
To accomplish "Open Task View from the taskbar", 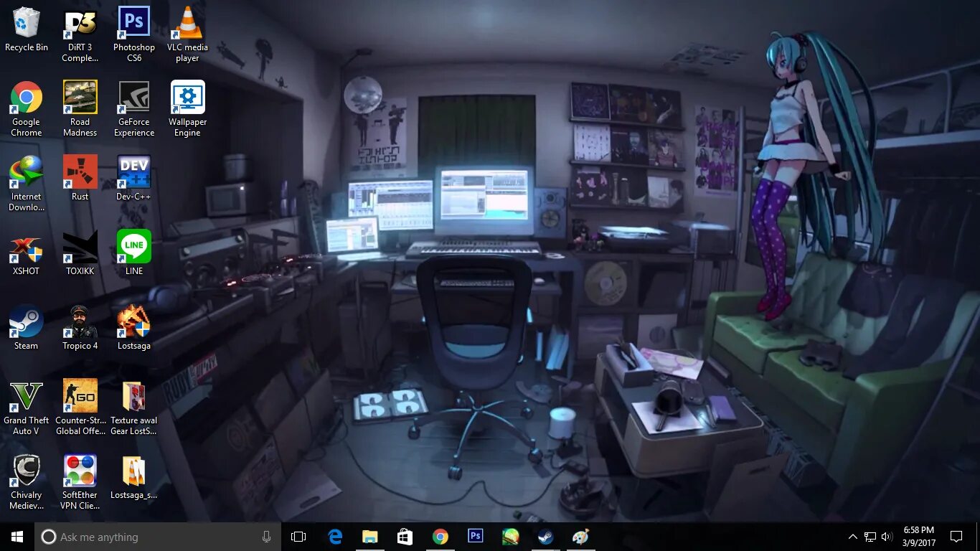I will (298, 537).
